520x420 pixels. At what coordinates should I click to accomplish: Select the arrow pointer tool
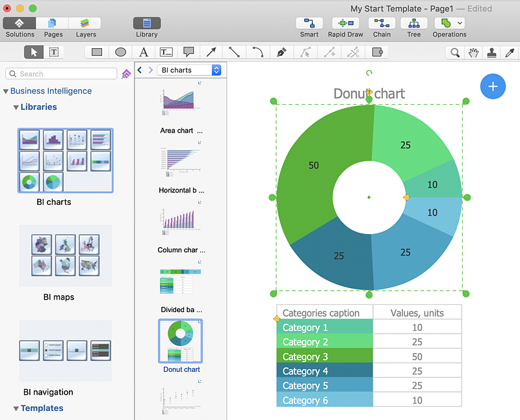point(34,52)
